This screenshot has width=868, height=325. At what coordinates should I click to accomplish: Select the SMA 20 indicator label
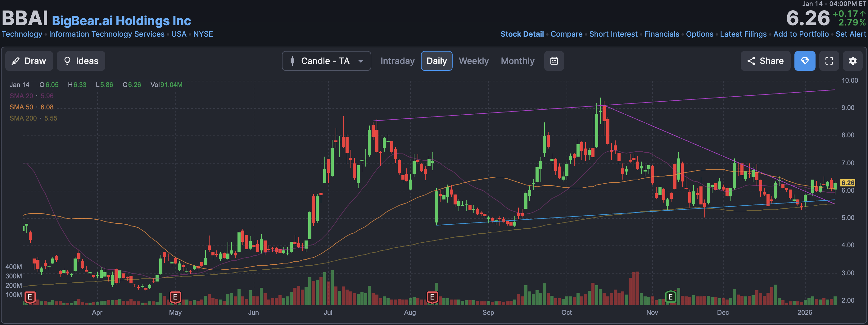(21, 96)
